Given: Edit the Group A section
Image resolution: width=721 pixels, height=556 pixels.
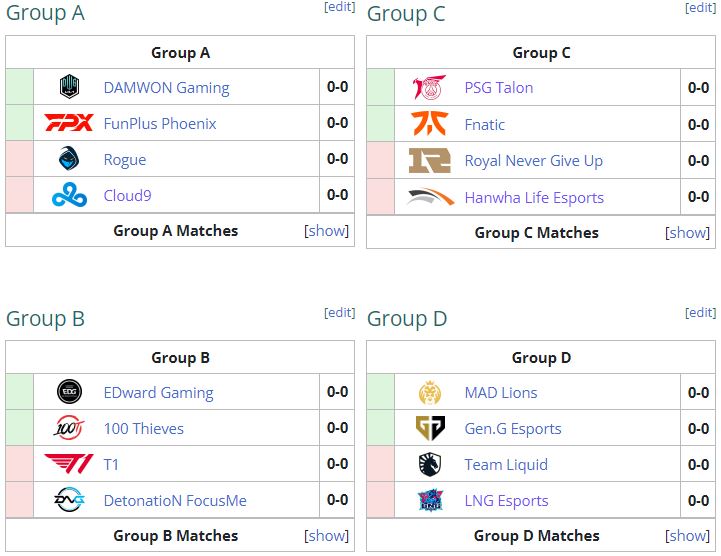Looking at the screenshot, I should pyautogui.click(x=340, y=7).
